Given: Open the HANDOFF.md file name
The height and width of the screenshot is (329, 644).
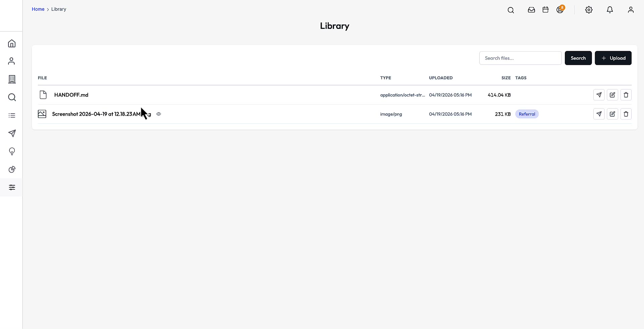Looking at the screenshot, I should (71, 95).
